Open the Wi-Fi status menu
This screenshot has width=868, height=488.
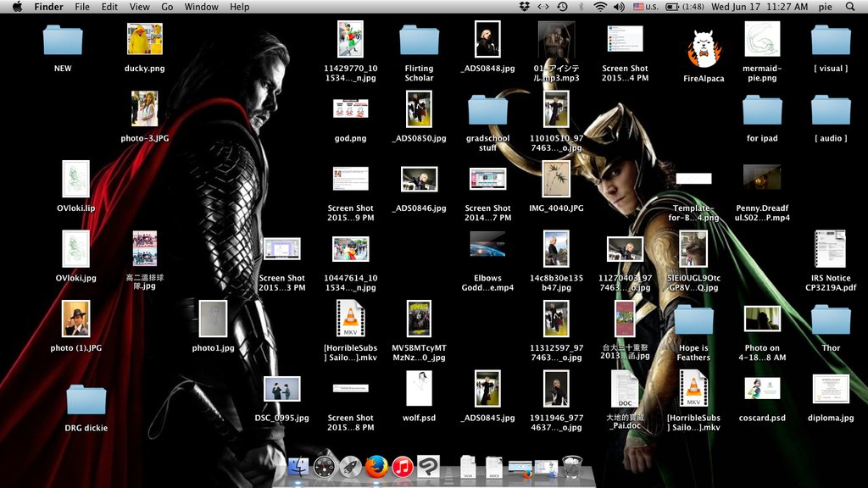[x=600, y=7]
